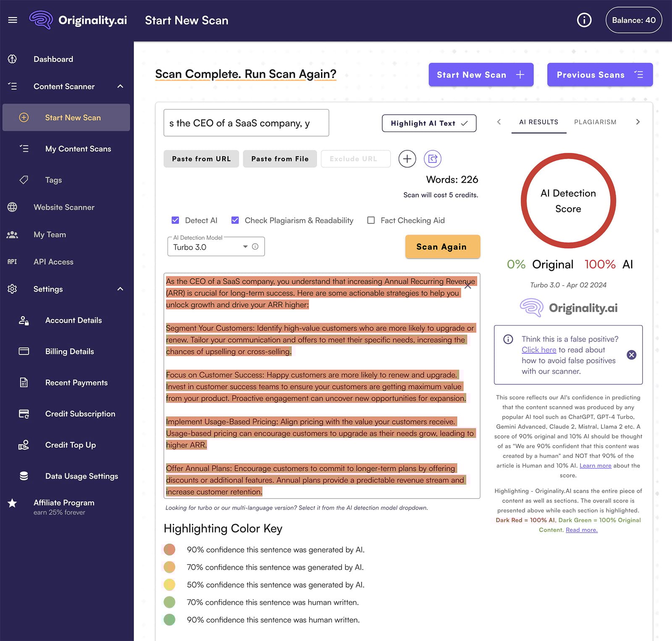Click the scan title input field
The image size is (672, 641).
coord(246,123)
